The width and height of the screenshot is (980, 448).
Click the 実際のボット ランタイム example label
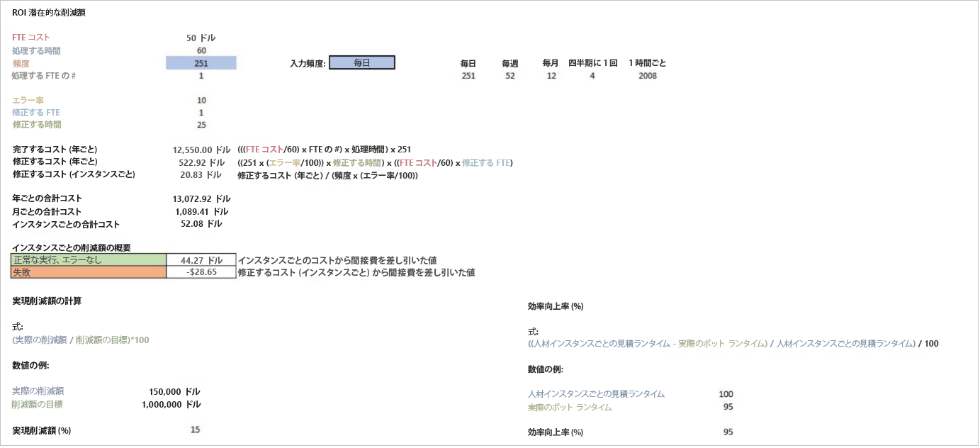[x=570, y=407]
